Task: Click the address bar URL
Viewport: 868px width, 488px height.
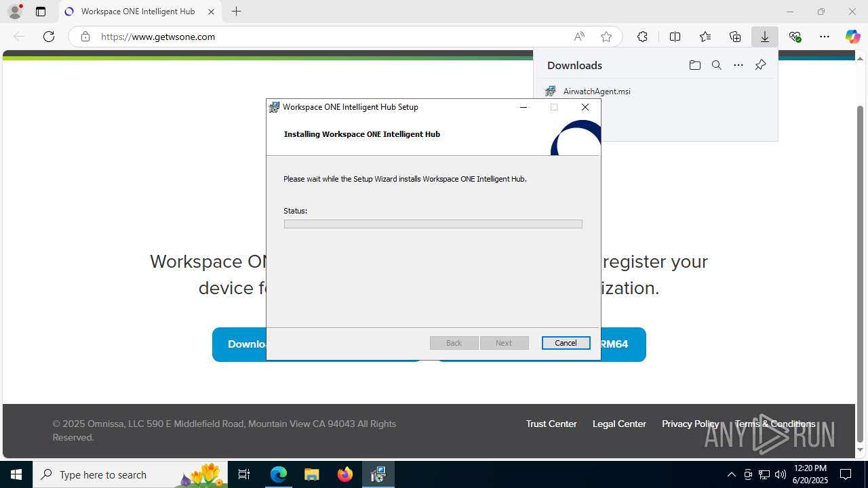Action: tap(158, 37)
